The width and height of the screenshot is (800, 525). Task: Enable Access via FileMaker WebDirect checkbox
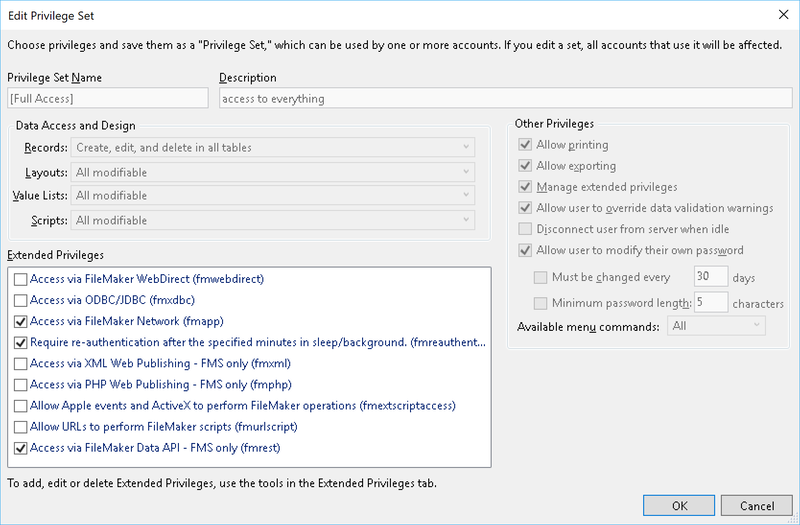pos(20,279)
